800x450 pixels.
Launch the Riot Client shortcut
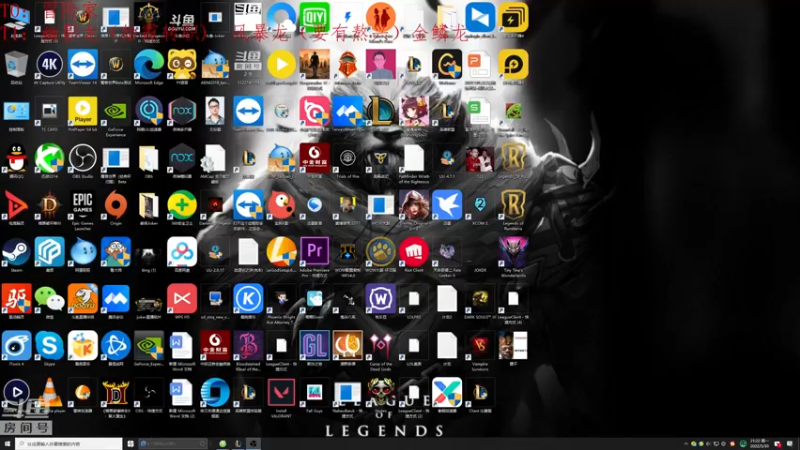[414, 252]
